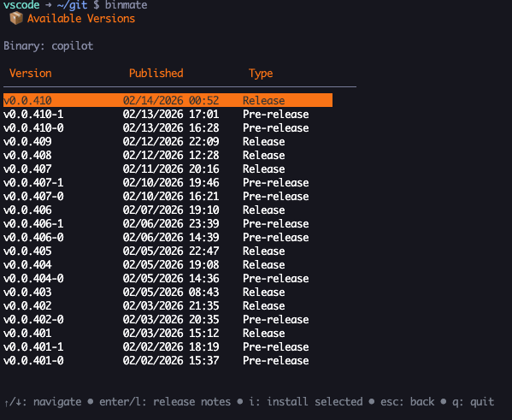Click the esc: back hint

[407, 402]
